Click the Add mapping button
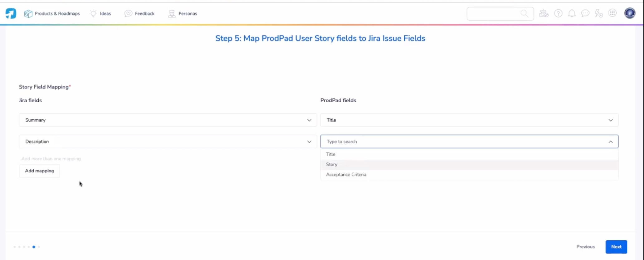The image size is (644, 260). 39,171
